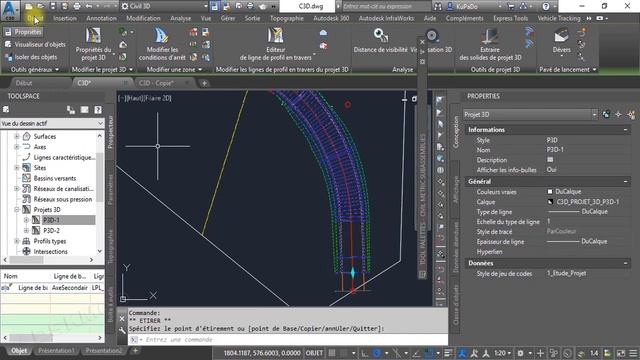Click the Save icon in quick access toolbar
This screenshot has width=640, height=360.
(53, 6)
